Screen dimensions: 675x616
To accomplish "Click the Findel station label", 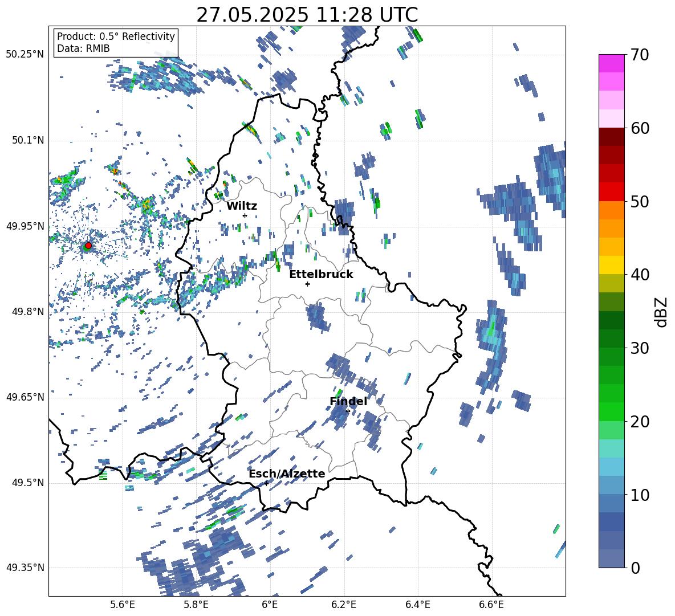I will click(x=348, y=401).
